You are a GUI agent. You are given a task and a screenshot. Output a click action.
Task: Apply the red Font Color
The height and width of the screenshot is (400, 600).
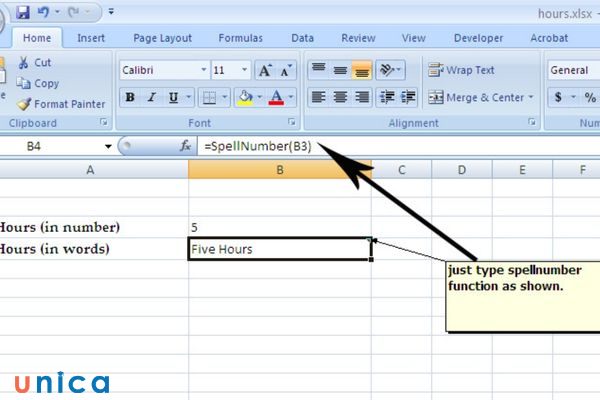pos(276,97)
